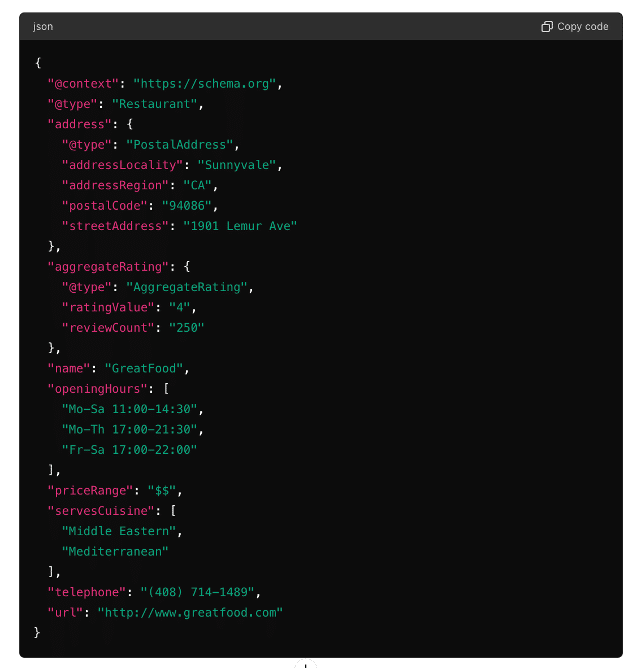Click the Copy code button
This screenshot has width=642, height=668.
coord(574,26)
